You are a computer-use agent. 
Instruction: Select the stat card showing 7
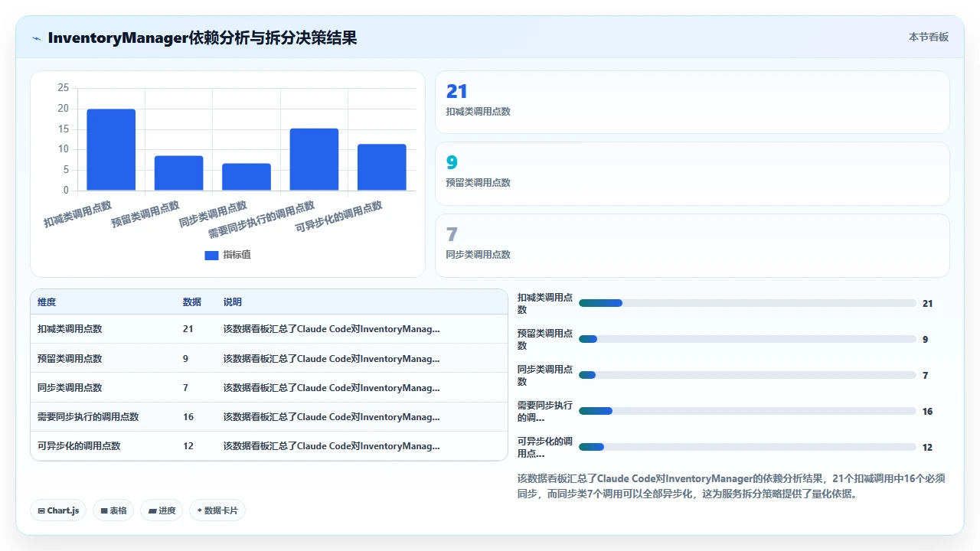(692, 246)
